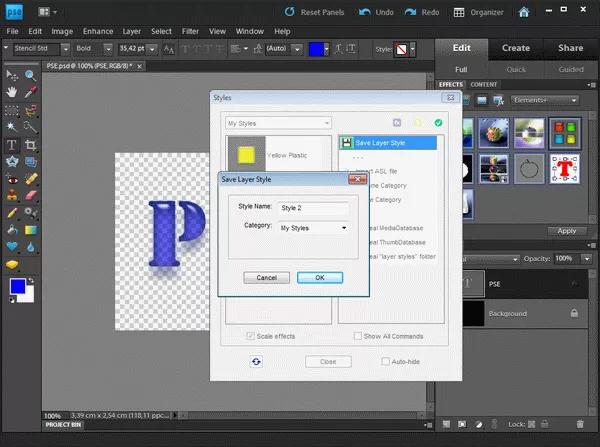This screenshot has height=447, width=600.
Task: Switch to the Create tab
Action: click(x=516, y=47)
